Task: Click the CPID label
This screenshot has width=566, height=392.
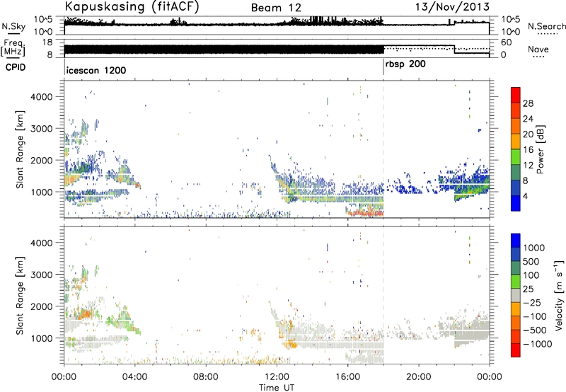Action: coord(16,67)
